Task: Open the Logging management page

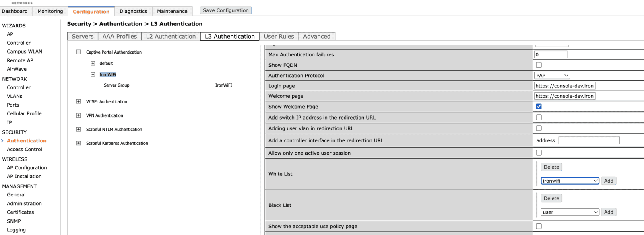Action: coord(16,230)
